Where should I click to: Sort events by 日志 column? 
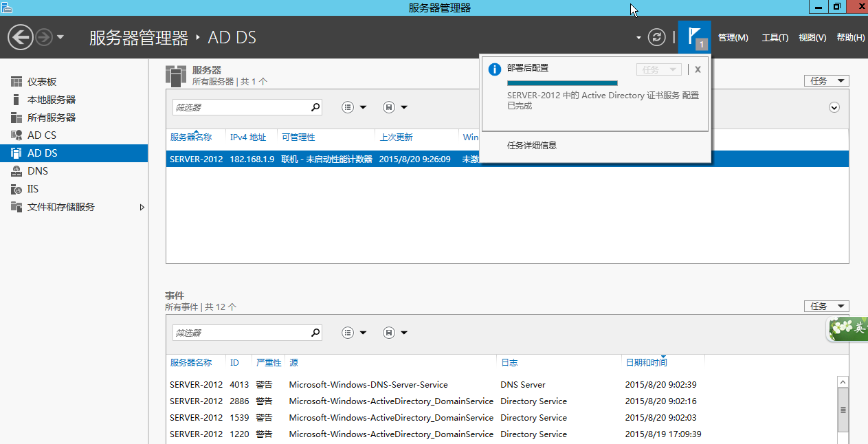click(509, 363)
